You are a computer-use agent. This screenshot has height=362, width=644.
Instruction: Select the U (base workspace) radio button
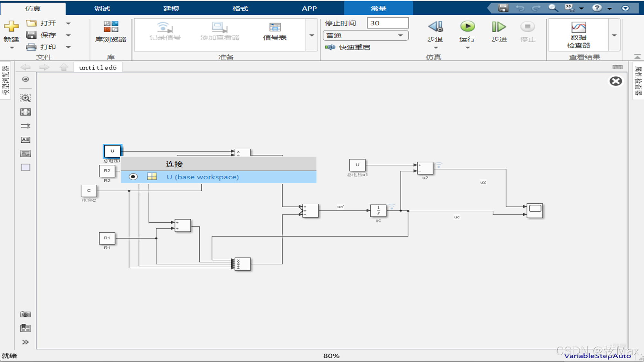pyautogui.click(x=133, y=177)
